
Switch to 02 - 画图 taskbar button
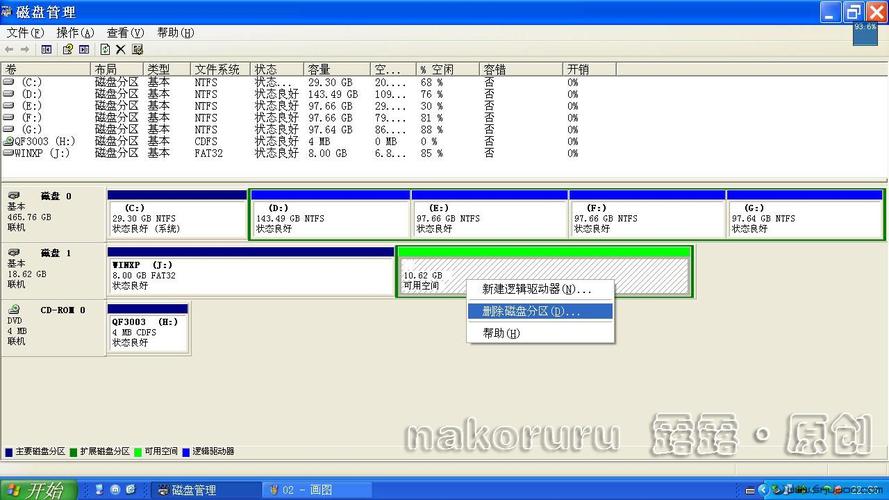pos(306,490)
